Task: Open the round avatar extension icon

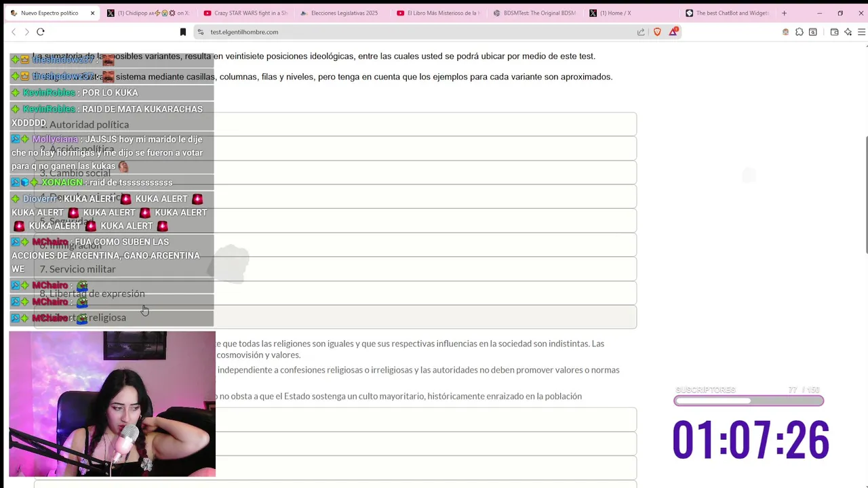Action: click(785, 32)
